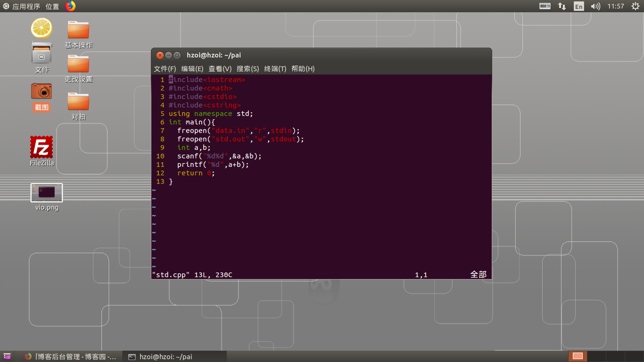Select the lemon icon on the desktop
This screenshot has height=362, width=644.
[x=41, y=28]
